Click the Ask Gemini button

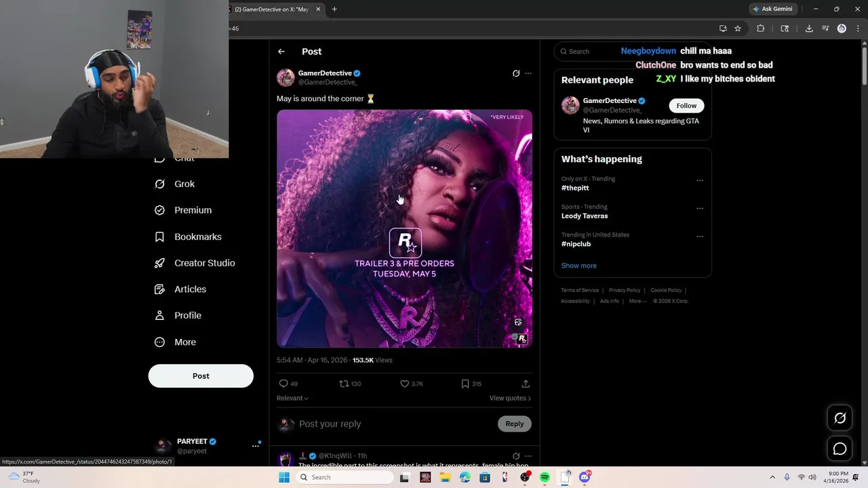(x=772, y=9)
